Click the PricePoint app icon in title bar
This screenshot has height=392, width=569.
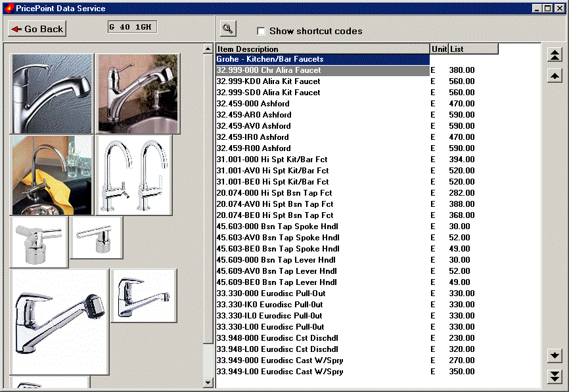[x=9, y=8]
